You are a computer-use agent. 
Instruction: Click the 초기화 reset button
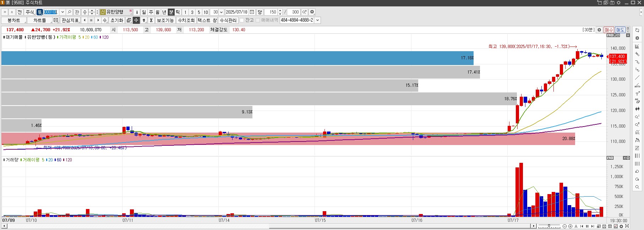click(117, 20)
